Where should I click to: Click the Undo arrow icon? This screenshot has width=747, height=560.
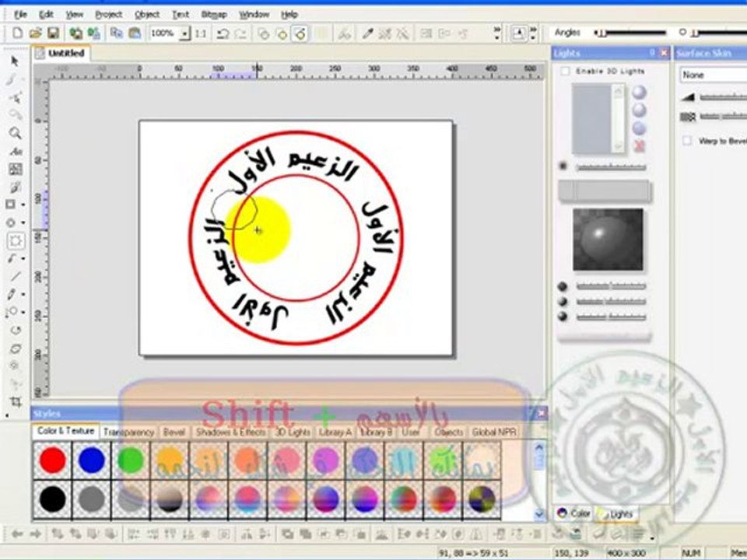pyautogui.click(x=223, y=33)
